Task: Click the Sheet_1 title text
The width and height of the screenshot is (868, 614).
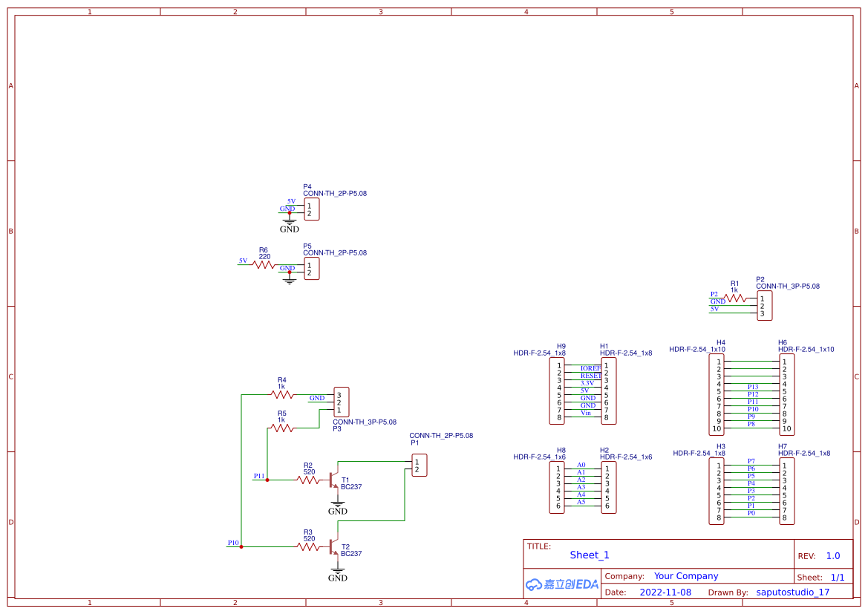Action: [x=590, y=555]
